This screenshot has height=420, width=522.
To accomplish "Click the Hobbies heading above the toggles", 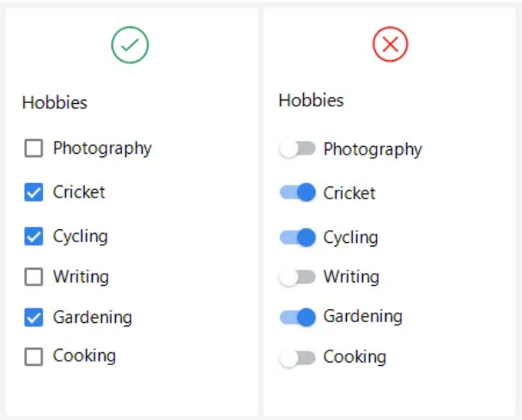I will click(x=311, y=100).
